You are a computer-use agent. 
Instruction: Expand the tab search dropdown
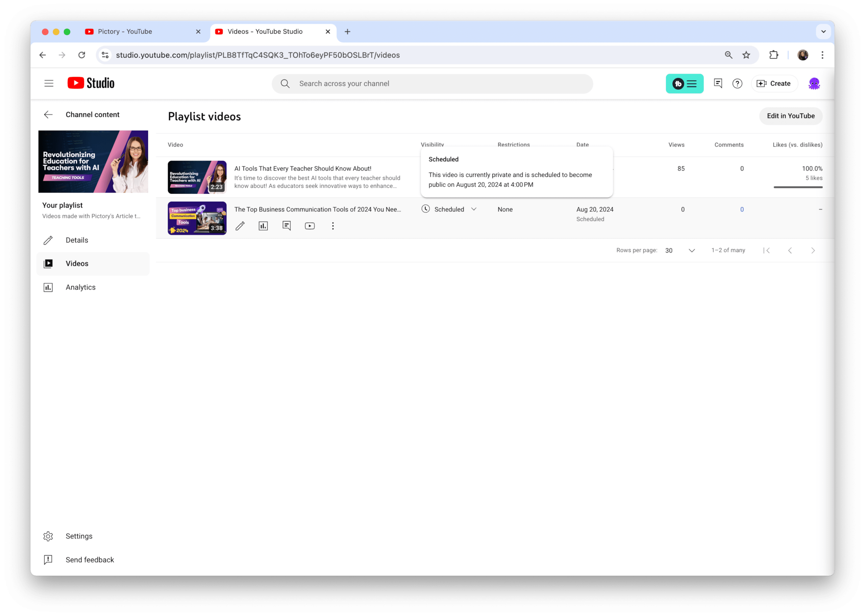(823, 32)
